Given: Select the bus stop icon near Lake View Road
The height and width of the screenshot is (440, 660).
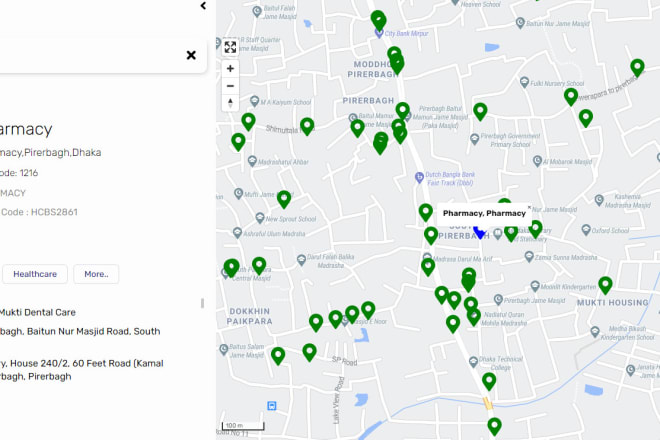Looking at the screenshot, I should [272, 406].
